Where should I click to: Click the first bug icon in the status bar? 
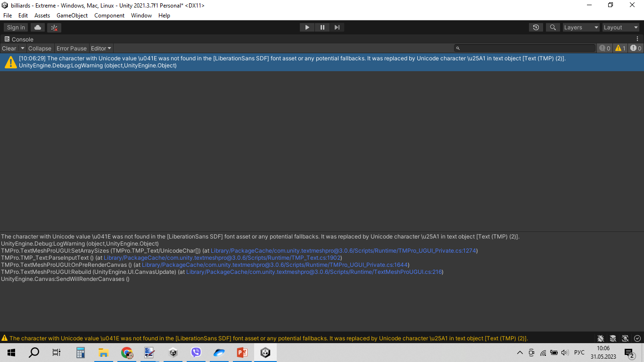[x=601, y=338]
